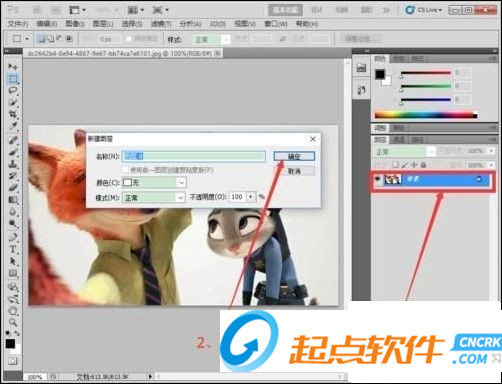This screenshot has width=502, height=384.
Task: Click the lock transparent pixels icon
Action: [x=395, y=165]
